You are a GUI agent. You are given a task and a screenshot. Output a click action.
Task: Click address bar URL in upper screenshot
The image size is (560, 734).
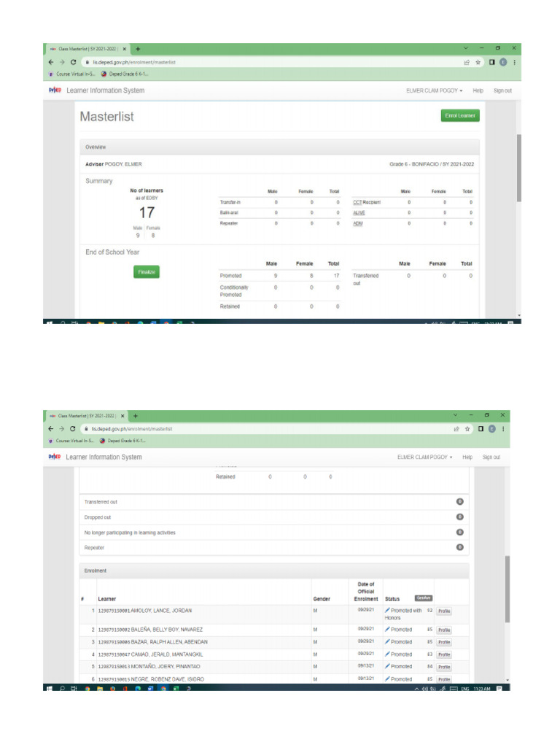(x=133, y=62)
